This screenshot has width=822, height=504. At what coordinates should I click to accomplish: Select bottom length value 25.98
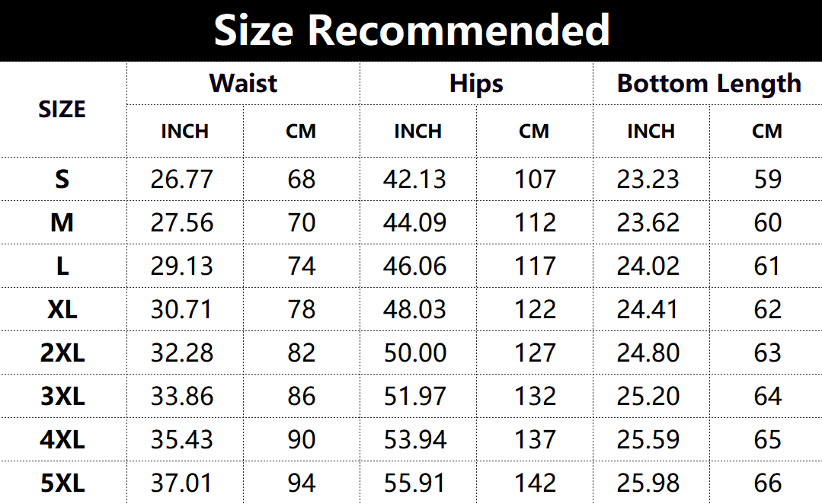pos(648,483)
